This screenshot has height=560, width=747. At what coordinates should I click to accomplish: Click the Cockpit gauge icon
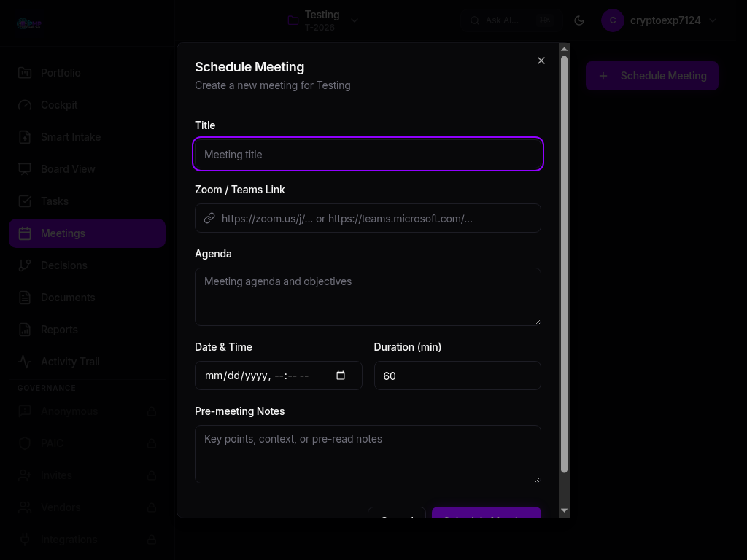pos(25,105)
